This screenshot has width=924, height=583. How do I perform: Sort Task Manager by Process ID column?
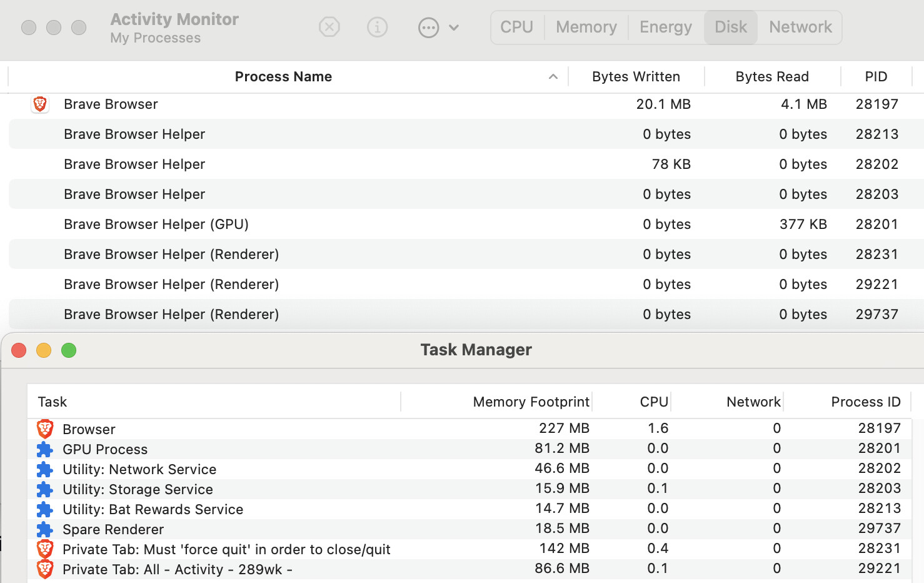[x=866, y=402]
